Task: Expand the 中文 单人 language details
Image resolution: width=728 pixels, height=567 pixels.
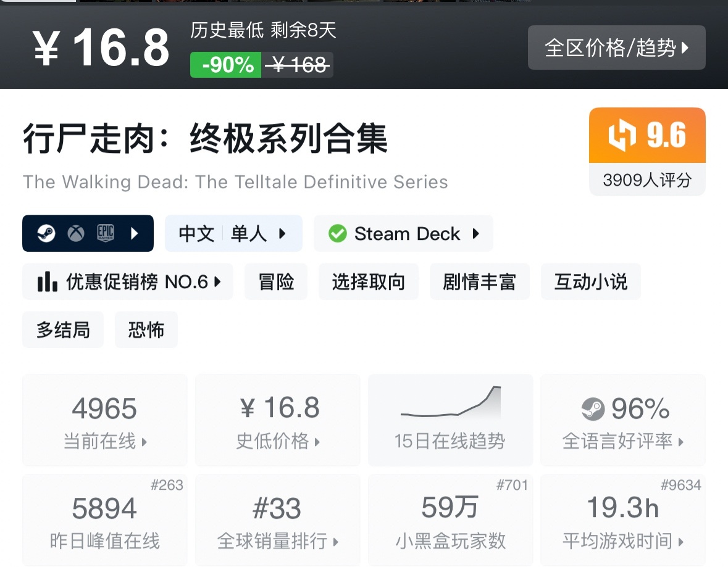Action: coord(233,234)
